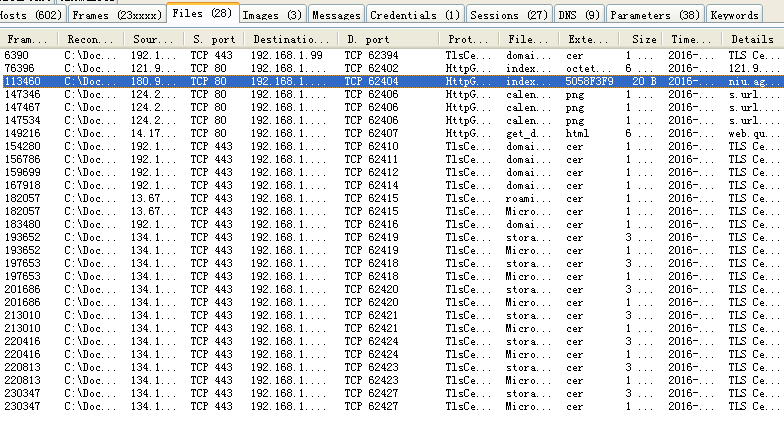
Task: Click Micro... filename in frame 230347 row
Action: click(528, 406)
